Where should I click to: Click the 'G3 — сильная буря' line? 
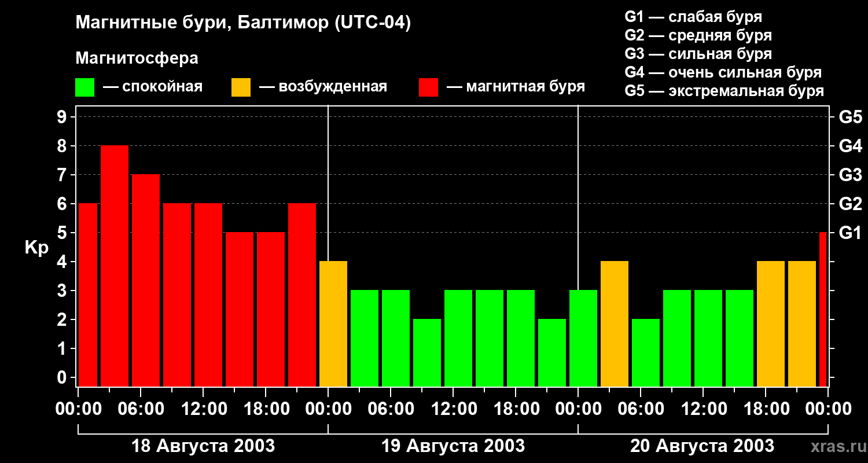click(x=698, y=54)
